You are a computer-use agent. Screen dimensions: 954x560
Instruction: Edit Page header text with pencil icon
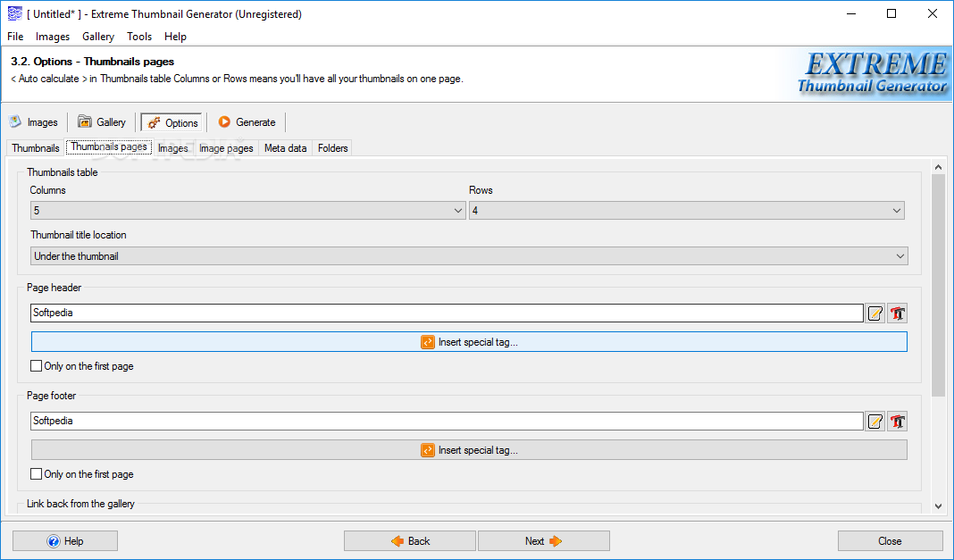click(x=874, y=313)
